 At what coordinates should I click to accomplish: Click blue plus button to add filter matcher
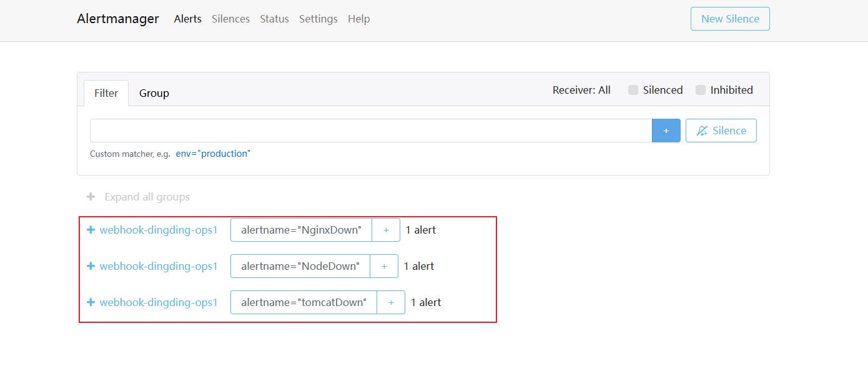(x=666, y=131)
